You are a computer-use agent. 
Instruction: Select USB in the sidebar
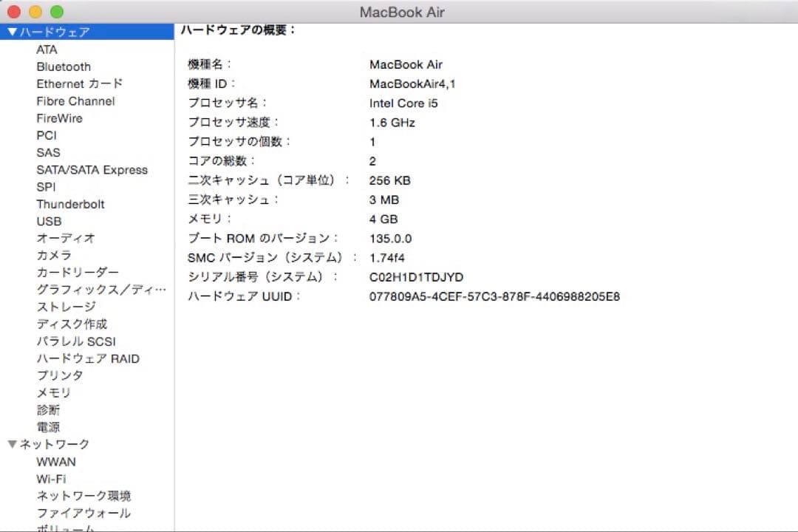(49, 222)
